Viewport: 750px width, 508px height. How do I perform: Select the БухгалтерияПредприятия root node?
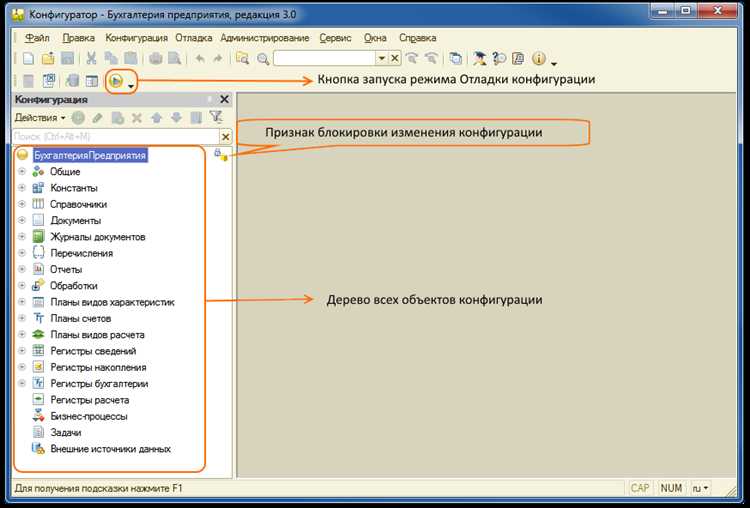coord(90,155)
